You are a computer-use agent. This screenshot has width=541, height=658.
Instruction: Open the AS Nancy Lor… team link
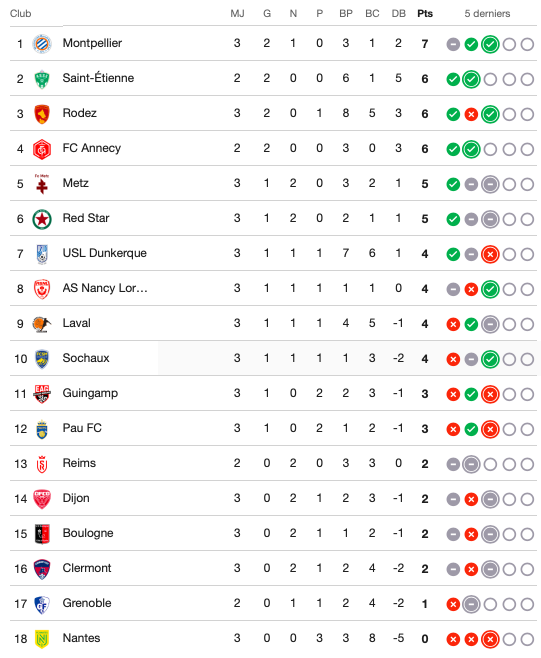point(105,288)
